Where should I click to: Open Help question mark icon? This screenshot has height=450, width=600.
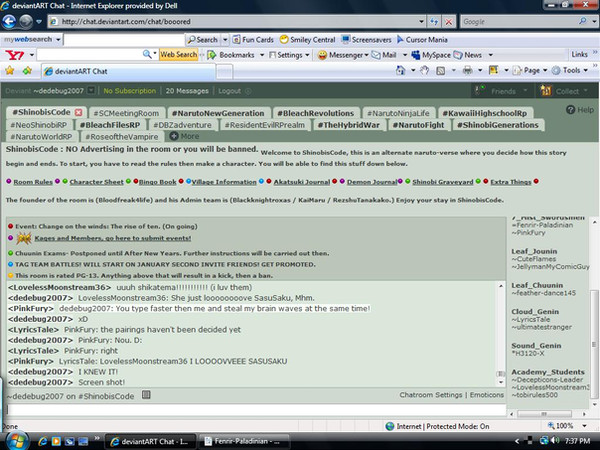pos(570,110)
